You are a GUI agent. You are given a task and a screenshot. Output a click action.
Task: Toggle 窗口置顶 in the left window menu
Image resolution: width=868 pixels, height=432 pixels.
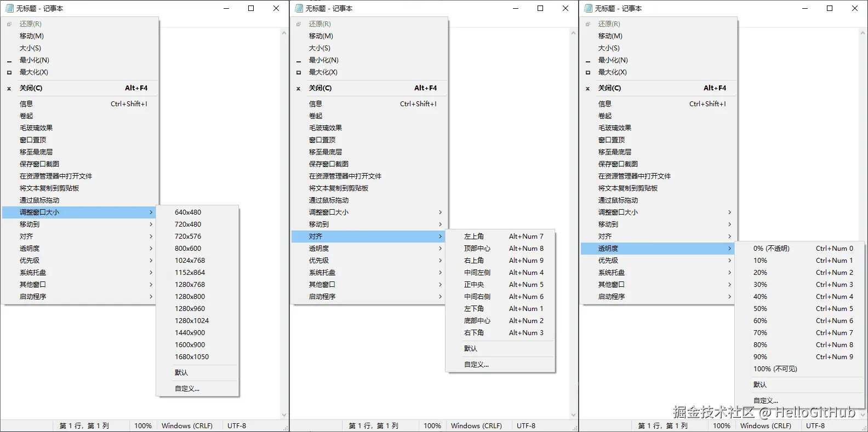tap(81, 140)
